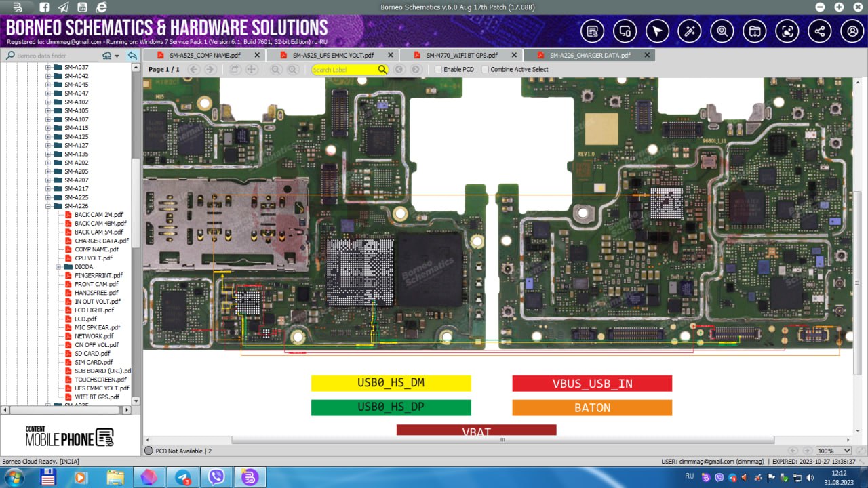Select the cursor pointer round header icon
The image size is (868, 488).
pos(657,30)
